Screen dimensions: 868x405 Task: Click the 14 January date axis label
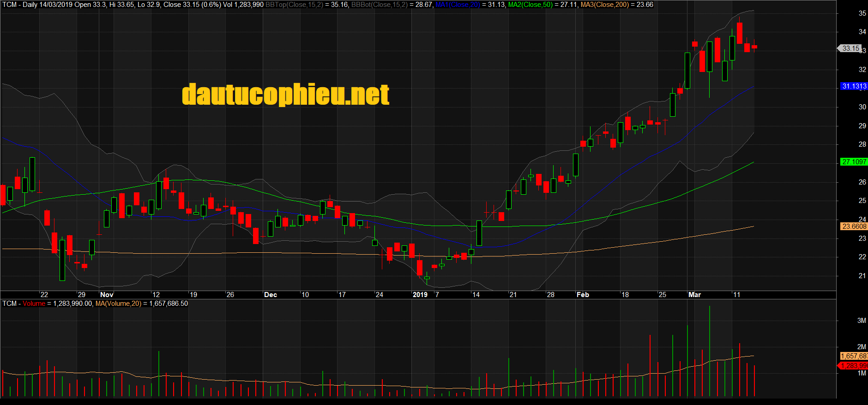476,295
